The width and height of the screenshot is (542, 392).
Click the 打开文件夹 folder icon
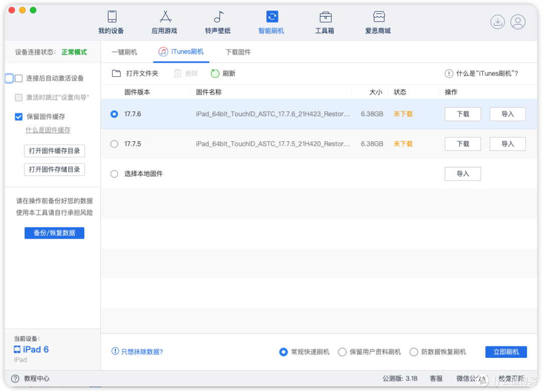coord(116,73)
